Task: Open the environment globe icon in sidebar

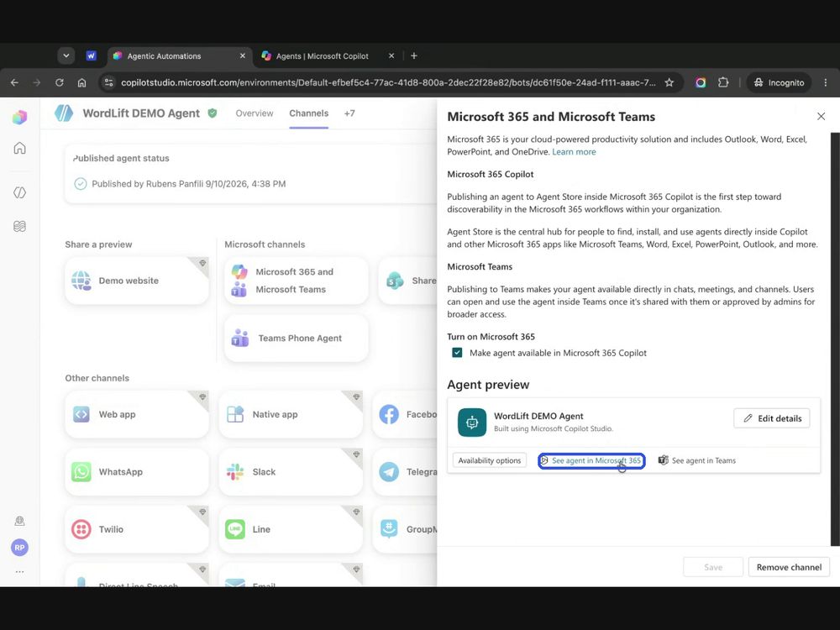Action: click(x=20, y=521)
